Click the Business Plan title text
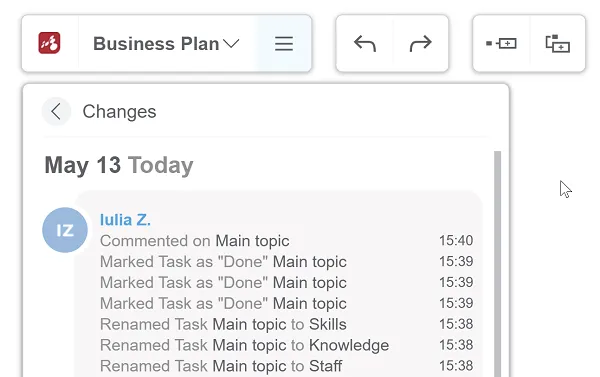 [156, 44]
